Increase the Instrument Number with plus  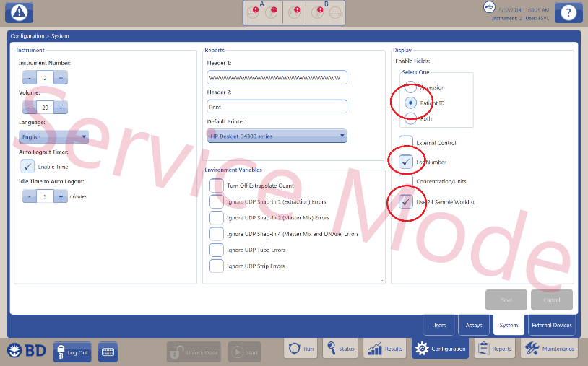(x=61, y=78)
